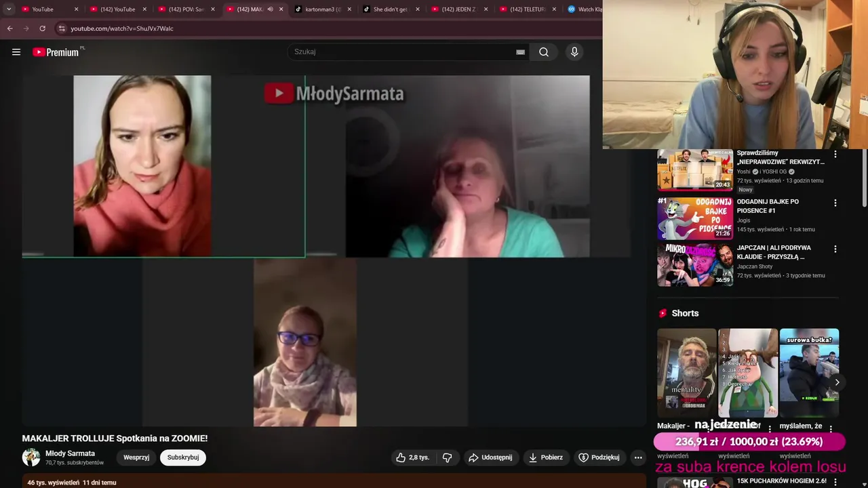Open options menu for JAPCZAN video
868x488 pixels.
coord(835,249)
